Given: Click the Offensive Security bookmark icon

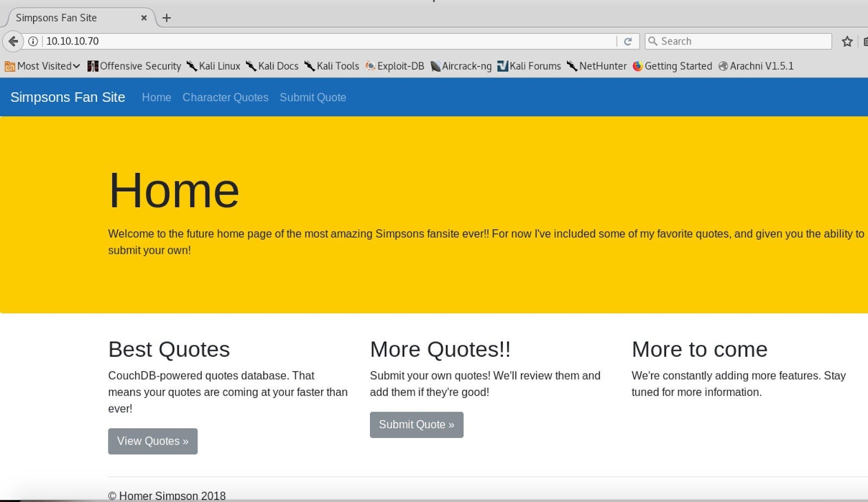Looking at the screenshot, I should click(x=93, y=66).
